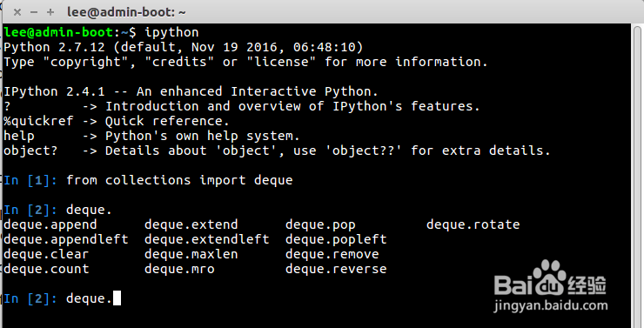This screenshot has height=328, width=644.
Task: Click the last In [2]: deque. input line
Action: click(62, 298)
